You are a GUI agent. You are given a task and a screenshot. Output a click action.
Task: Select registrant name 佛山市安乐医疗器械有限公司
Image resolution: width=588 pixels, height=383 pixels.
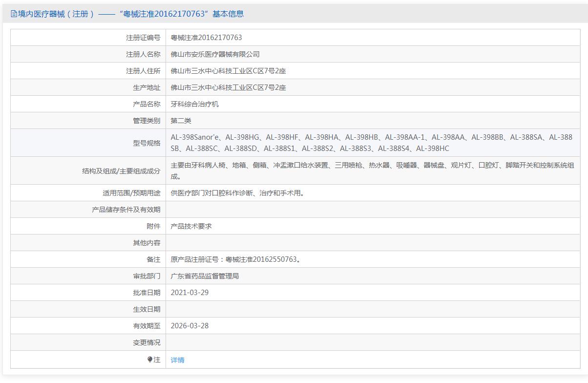215,54
